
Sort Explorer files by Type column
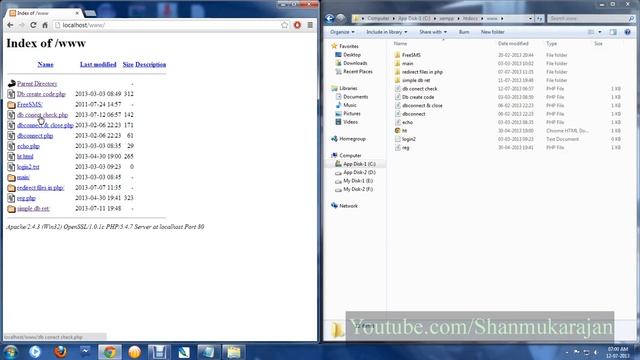coord(551,44)
